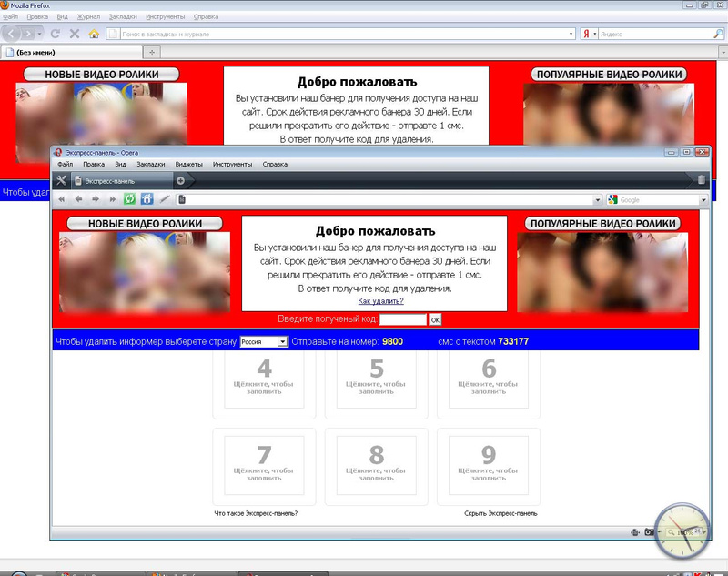Open Opera Закладки menu
728x576 pixels.
[151, 165]
